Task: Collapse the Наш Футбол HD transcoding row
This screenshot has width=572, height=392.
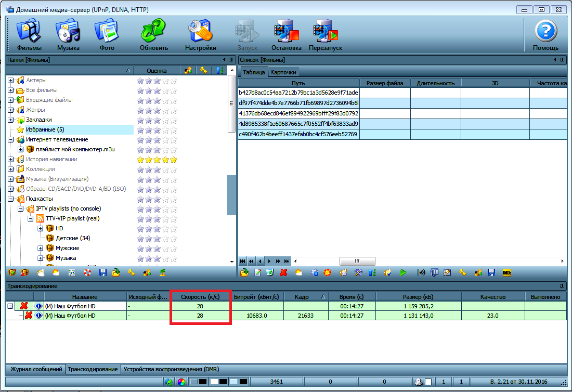Action: coord(10,306)
